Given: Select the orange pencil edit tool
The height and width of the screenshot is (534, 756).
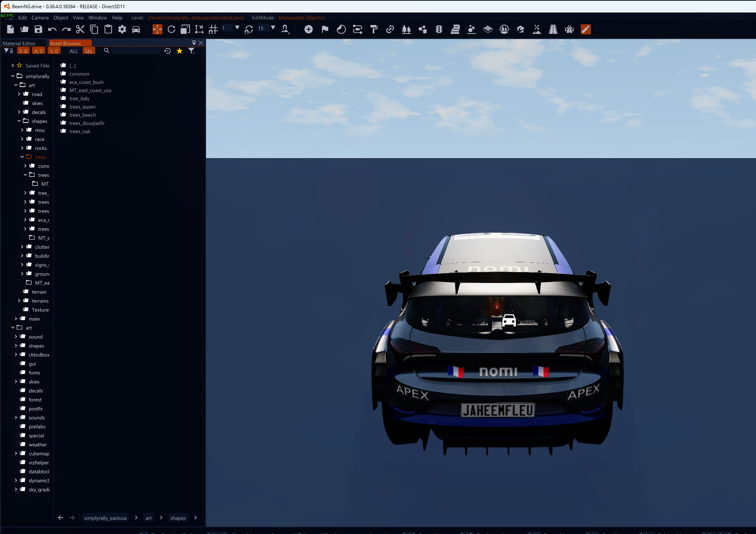Looking at the screenshot, I should point(585,29).
